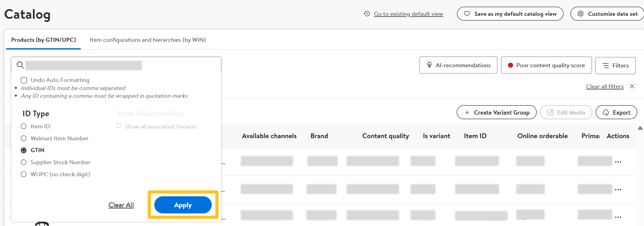Save as my default catalog view
The image size is (644, 226).
click(510, 14)
